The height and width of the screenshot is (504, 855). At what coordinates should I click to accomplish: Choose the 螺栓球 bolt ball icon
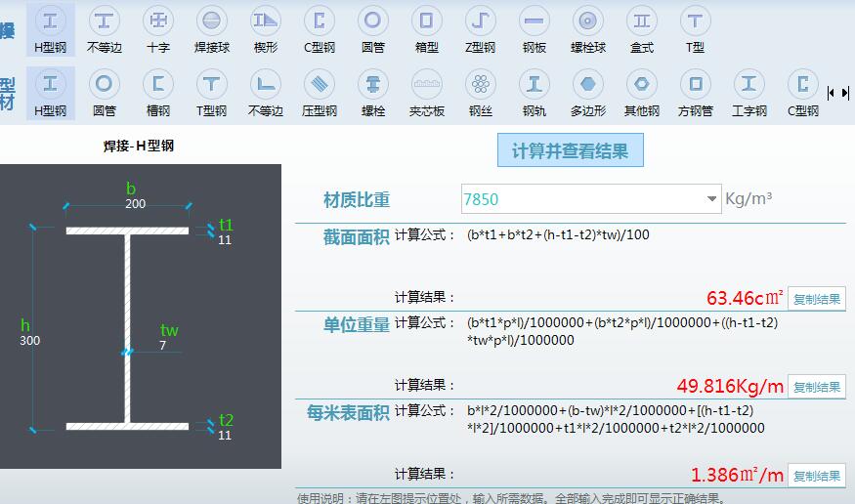point(588,29)
